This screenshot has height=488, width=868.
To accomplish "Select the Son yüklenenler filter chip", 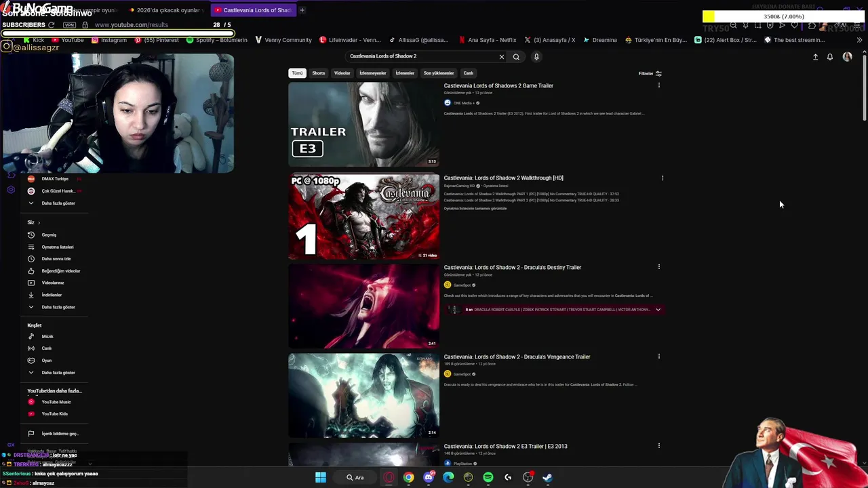I will 439,73.
